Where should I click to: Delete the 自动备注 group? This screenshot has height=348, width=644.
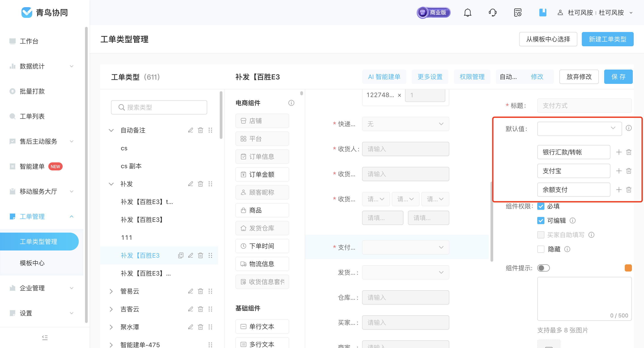200,130
